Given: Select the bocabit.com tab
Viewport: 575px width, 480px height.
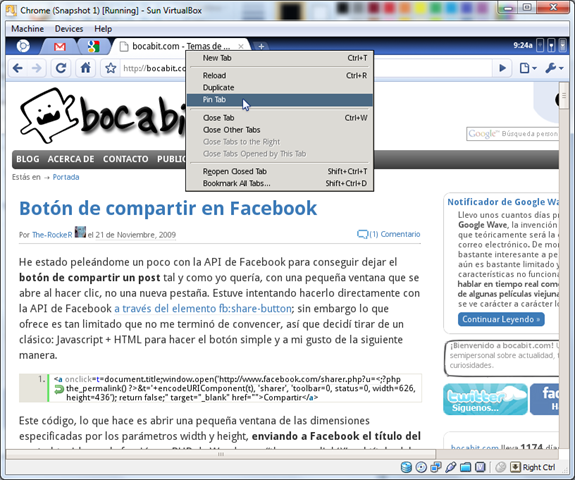Looking at the screenshot, I should pyautogui.click(x=181, y=46).
